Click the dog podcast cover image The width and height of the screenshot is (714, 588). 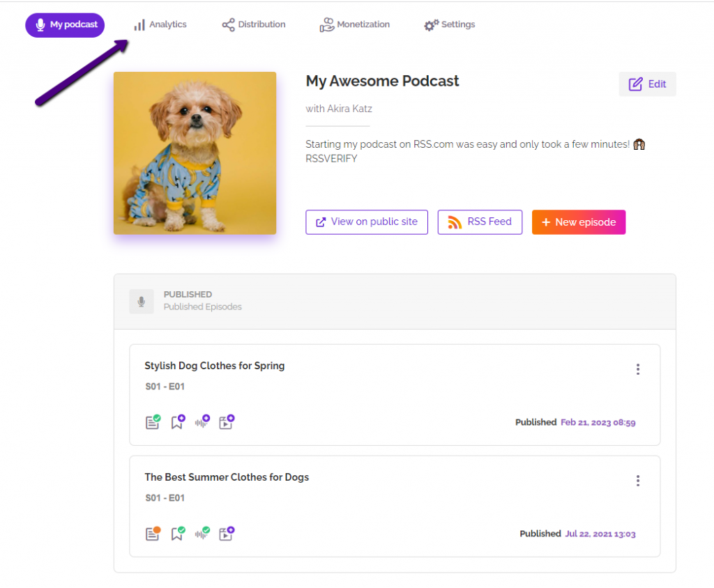195,153
